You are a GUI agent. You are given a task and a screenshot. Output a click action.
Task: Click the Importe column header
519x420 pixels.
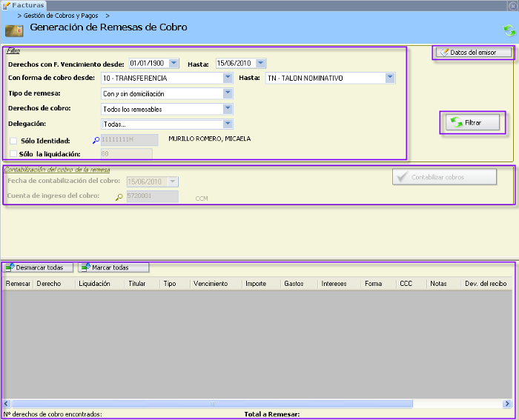coord(255,284)
